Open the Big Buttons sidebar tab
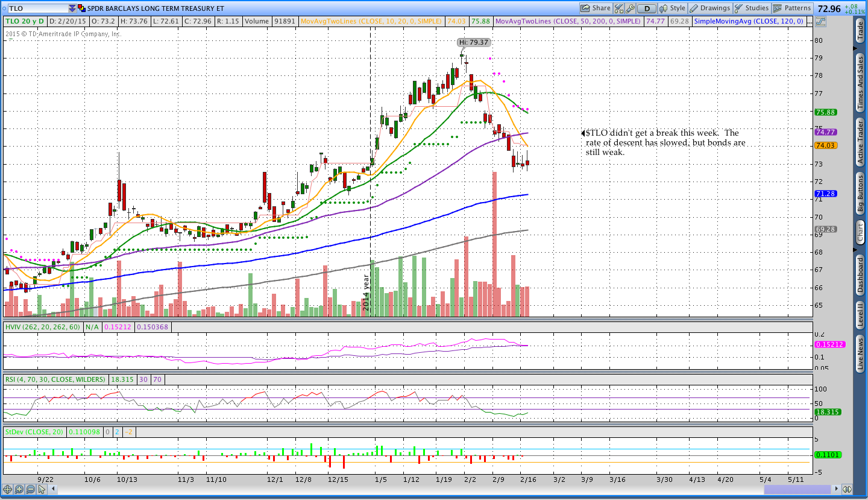Screen dimensions: 868x500 [x=860, y=194]
